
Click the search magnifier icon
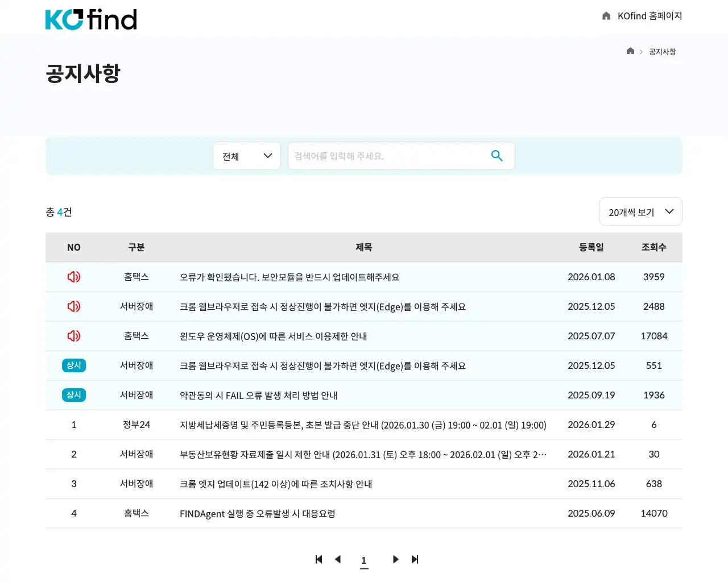[x=497, y=155]
